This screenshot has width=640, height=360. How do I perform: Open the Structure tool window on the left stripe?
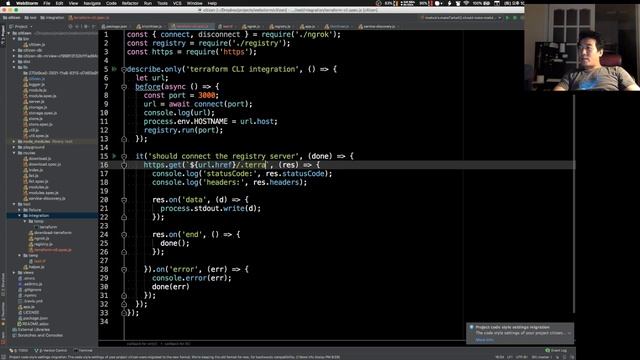3,284
